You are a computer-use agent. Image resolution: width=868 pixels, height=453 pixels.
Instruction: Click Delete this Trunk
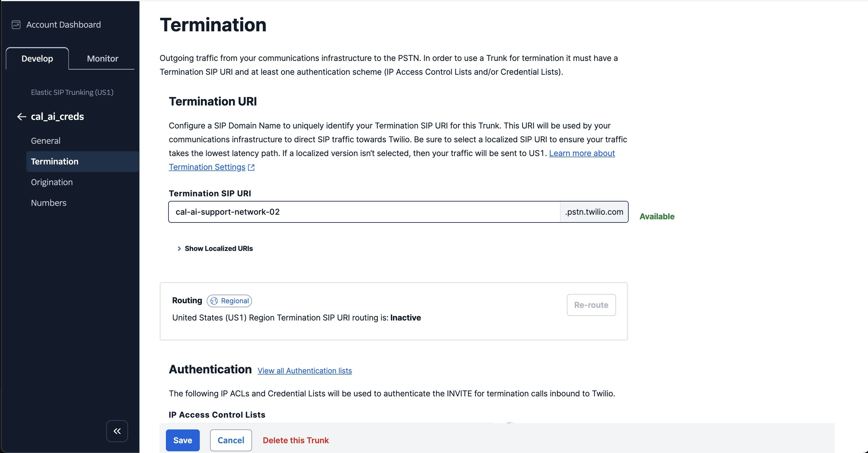pos(296,440)
